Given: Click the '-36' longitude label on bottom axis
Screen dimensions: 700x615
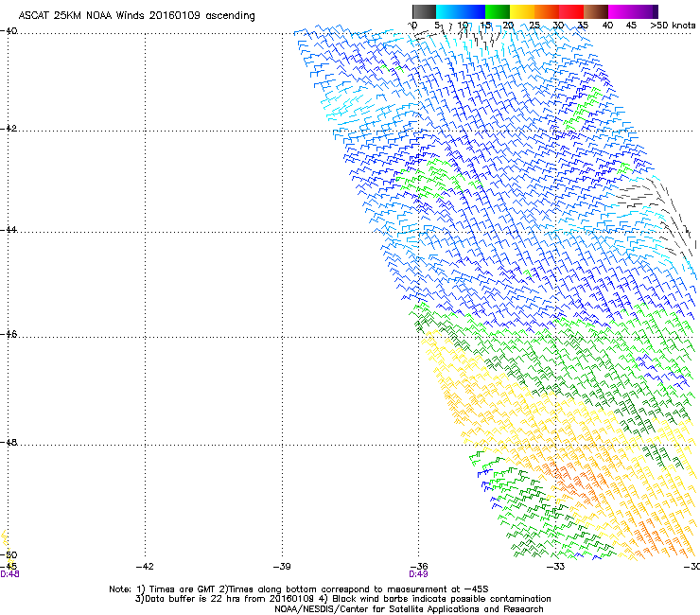Looking at the screenshot, I should [419, 567].
